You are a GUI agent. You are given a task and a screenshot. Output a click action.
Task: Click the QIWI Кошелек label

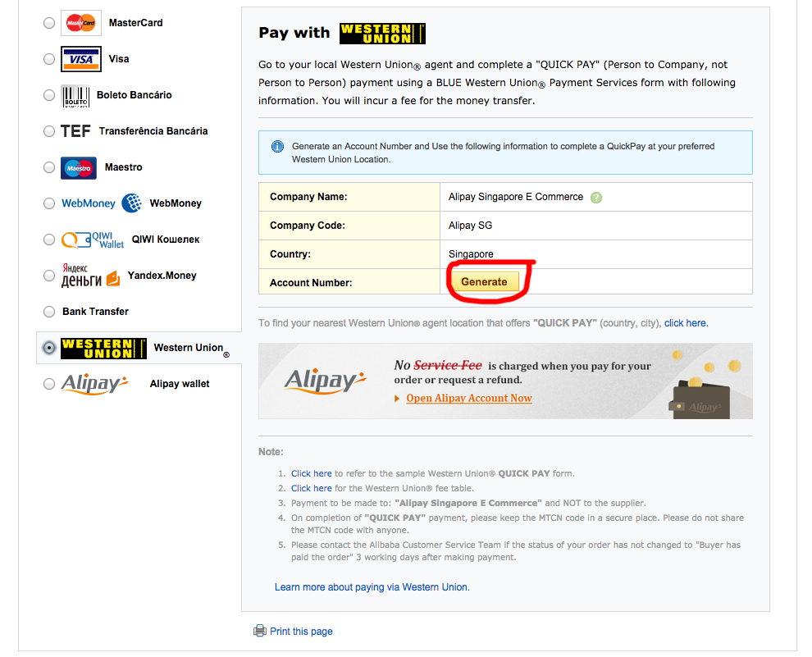tap(166, 240)
